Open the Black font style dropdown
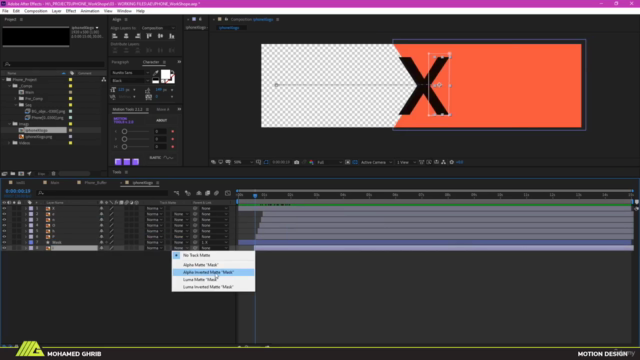Image resolution: width=640 pixels, height=360 pixels. click(x=131, y=81)
